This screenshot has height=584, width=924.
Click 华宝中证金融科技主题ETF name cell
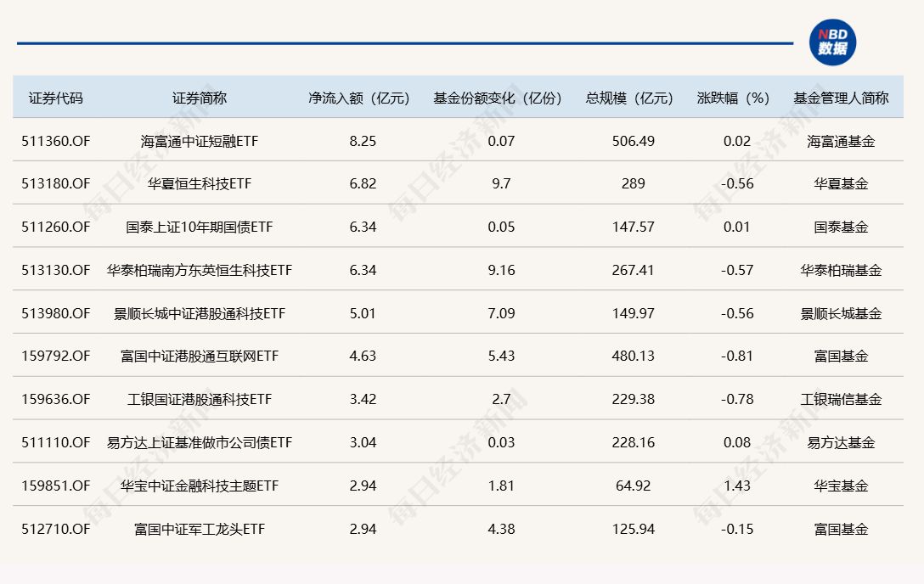coord(200,486)
